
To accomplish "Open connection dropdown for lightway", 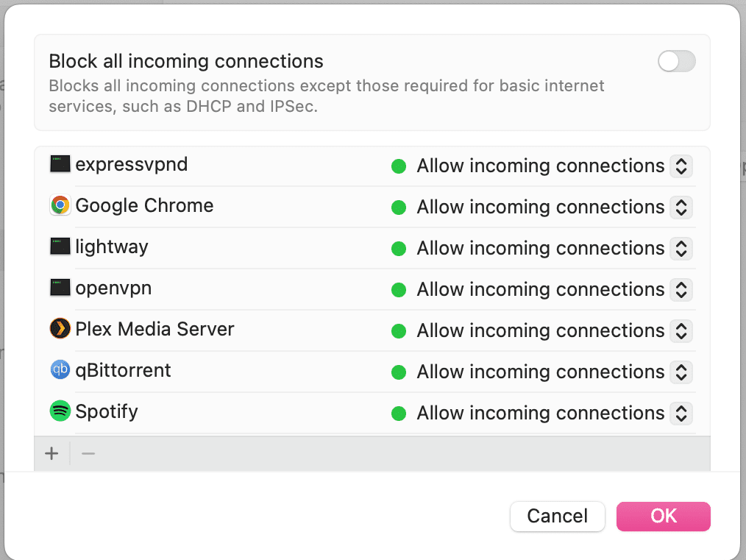I will pos(681,249).
